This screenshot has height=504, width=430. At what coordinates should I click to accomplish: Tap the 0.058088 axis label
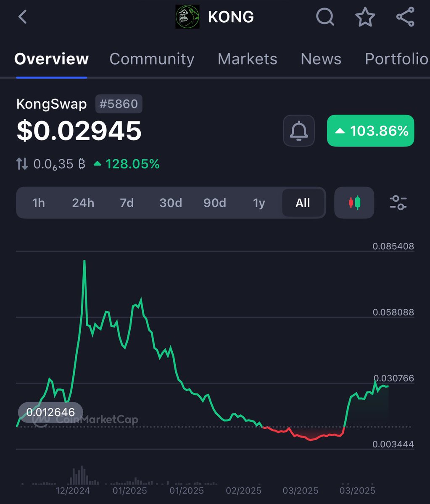click(393, 312)
